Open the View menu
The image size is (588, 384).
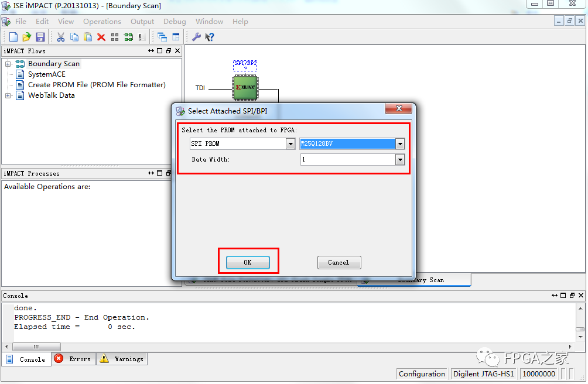click(66, 22)
